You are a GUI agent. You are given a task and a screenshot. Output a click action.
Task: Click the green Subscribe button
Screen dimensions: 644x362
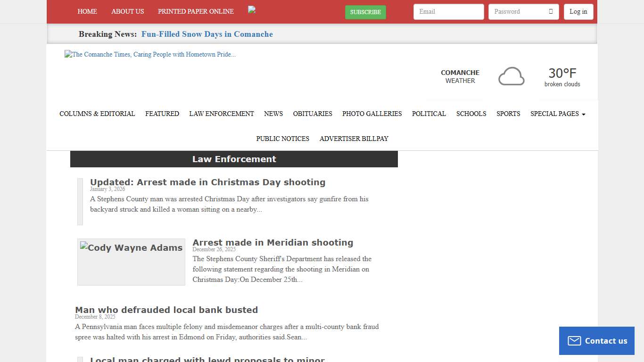tap(365, 12)
